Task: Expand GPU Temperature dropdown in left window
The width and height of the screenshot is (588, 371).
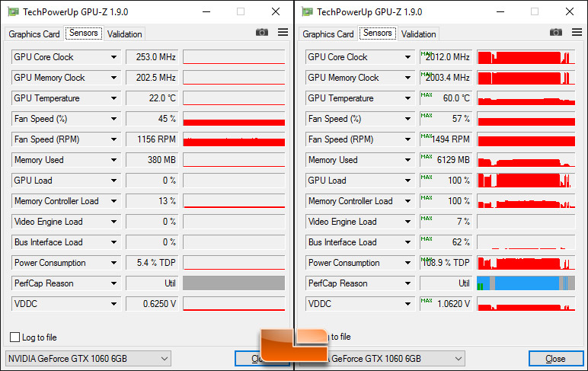Action: click(113, 98)
